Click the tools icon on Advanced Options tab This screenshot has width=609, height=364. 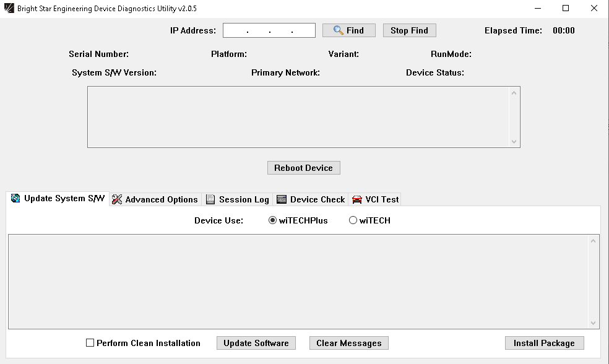click(x=117, y=199)
